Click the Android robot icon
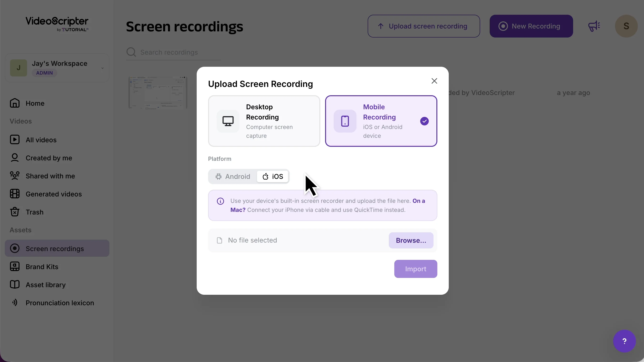The width and height of the screenshot is (644, 362). 219,176
